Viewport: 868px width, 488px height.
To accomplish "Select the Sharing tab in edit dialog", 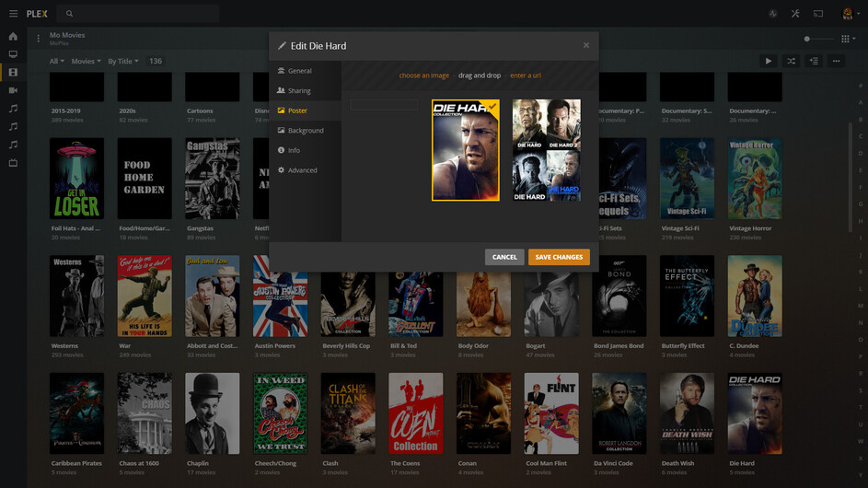I will tap(305, 91).
